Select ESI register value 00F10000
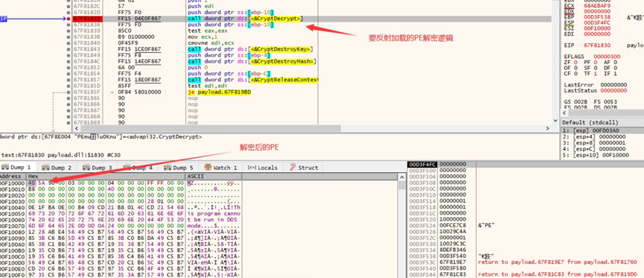This screenshot has height=278, width=644. pos(597,29)
